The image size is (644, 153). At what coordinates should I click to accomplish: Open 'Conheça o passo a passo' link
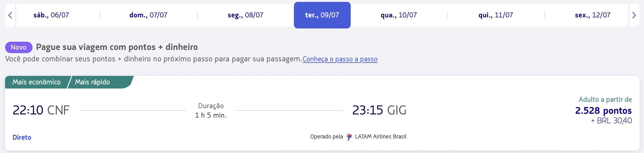(340, 59)
